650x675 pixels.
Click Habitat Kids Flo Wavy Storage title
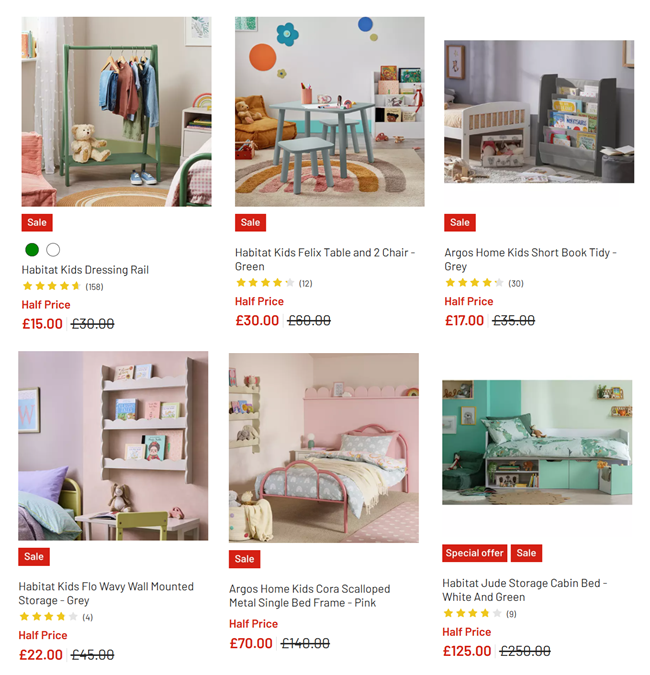click(106, 594)
